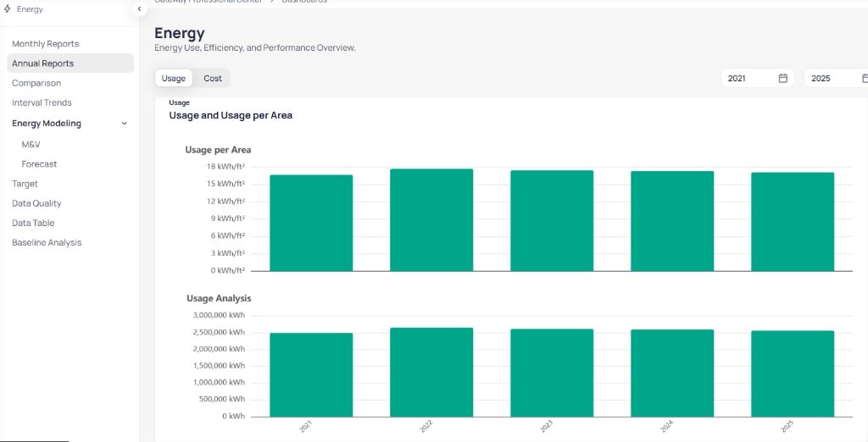
Task: Click the 2024 bar in Usage per Area
Action: click(672, 221)
